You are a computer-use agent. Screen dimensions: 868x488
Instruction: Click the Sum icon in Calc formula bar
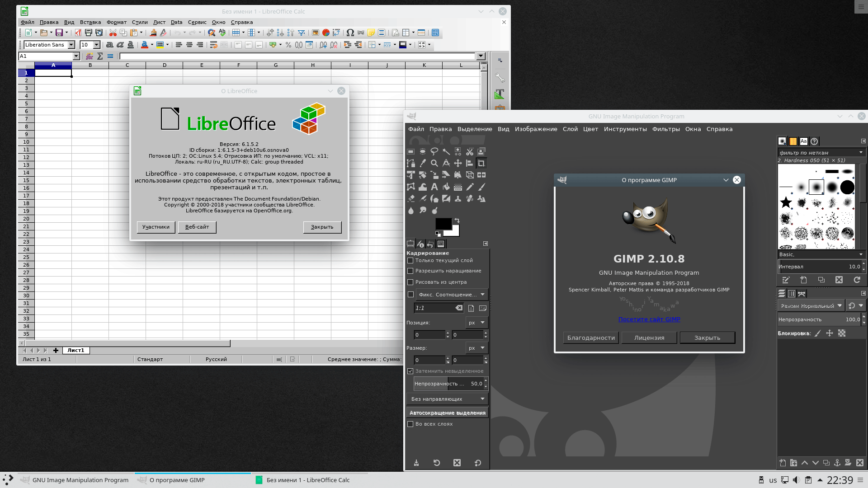coord(100,56)
